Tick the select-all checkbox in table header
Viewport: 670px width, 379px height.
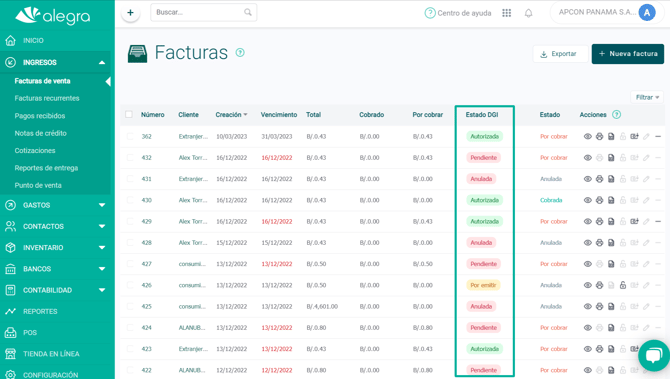click(x=129, y=115)
